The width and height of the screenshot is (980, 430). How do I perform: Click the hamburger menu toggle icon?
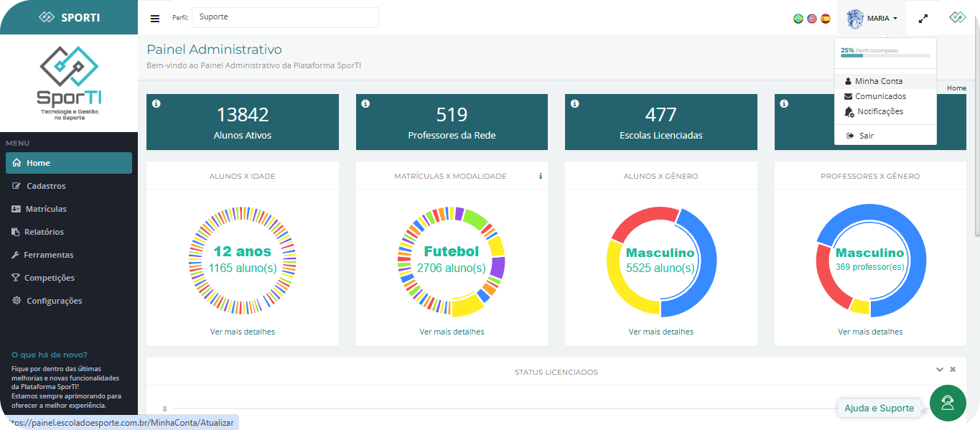pos(155,19)
